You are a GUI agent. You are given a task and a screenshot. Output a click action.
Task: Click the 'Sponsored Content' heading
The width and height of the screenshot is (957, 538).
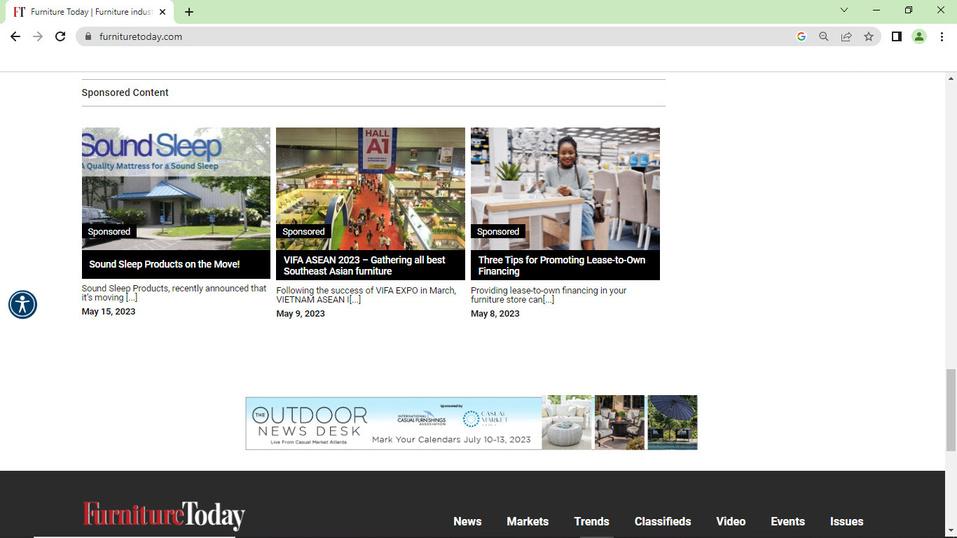pyautogui.click(x=125, y=93)
